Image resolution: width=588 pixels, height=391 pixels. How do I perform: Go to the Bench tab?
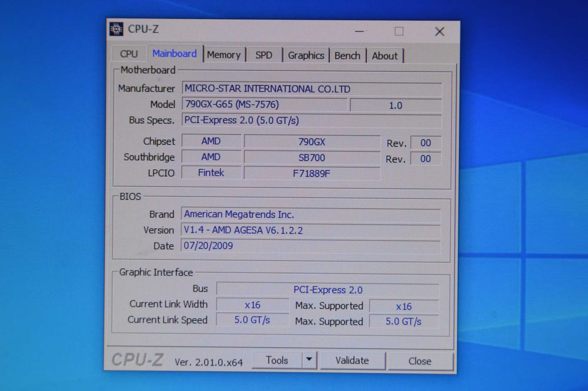point(347,56)
